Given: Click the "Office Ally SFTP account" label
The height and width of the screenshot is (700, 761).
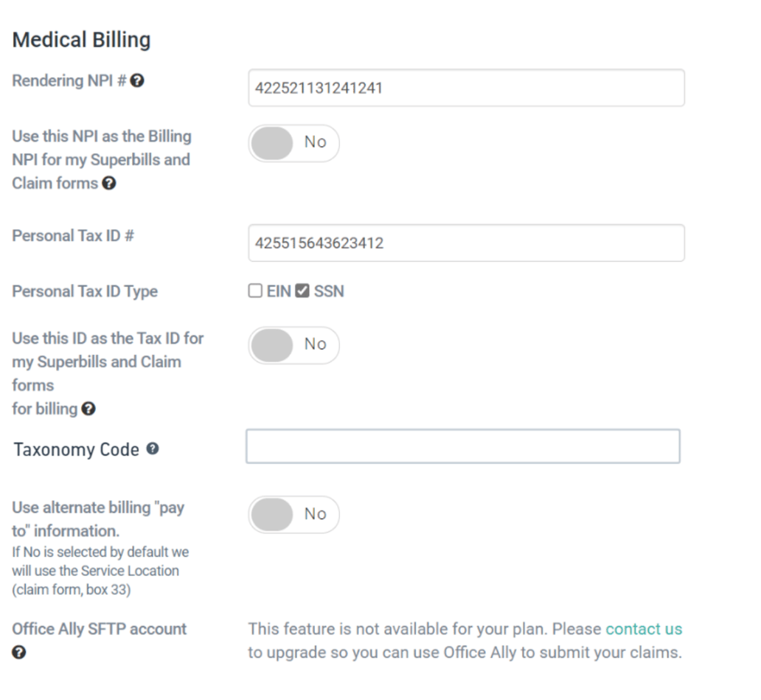Looking at the screenshot, I should pyautogui.click(x=100, y=629).
